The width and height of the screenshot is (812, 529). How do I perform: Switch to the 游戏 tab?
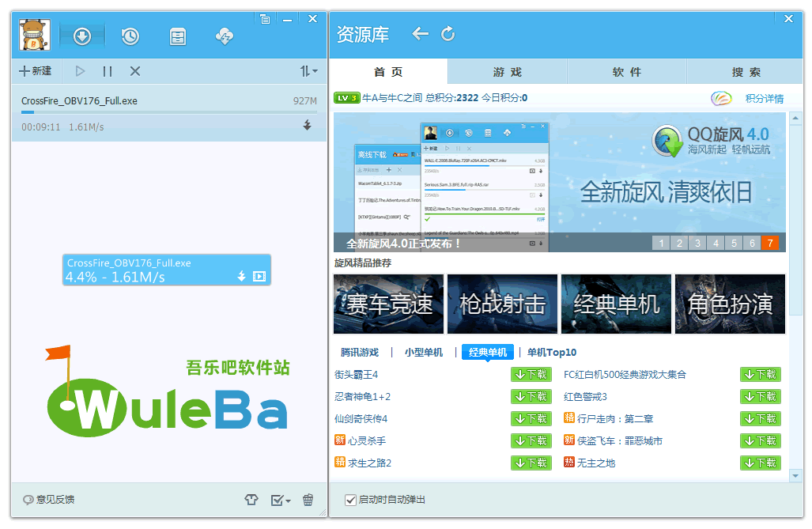coord(508,72)
